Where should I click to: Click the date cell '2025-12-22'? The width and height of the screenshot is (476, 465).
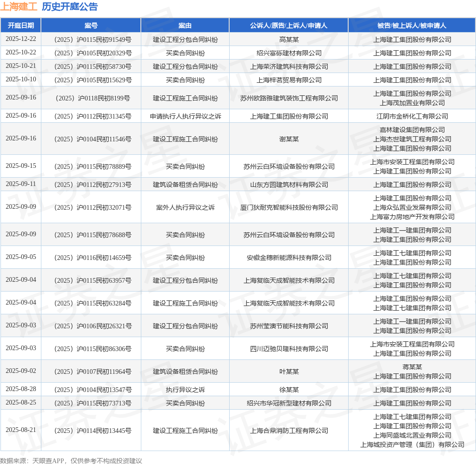coord(20,39)
